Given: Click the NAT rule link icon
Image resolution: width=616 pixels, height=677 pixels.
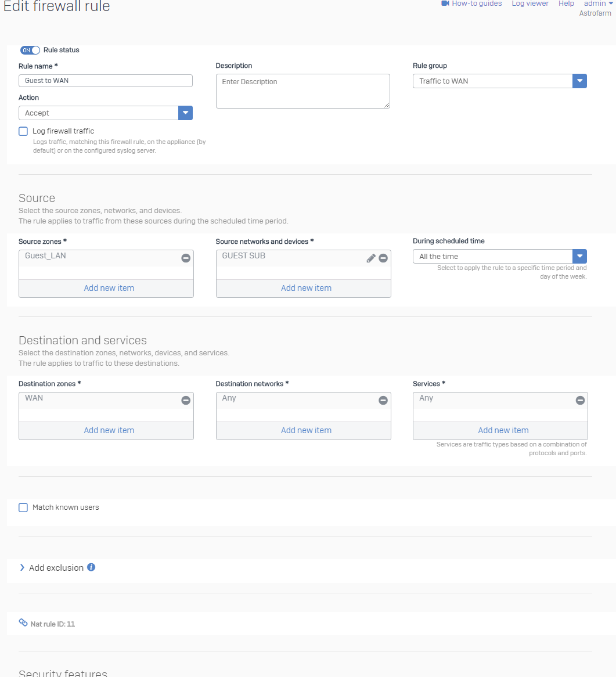Looking at the screenshot, I should [x=23, y=622].
